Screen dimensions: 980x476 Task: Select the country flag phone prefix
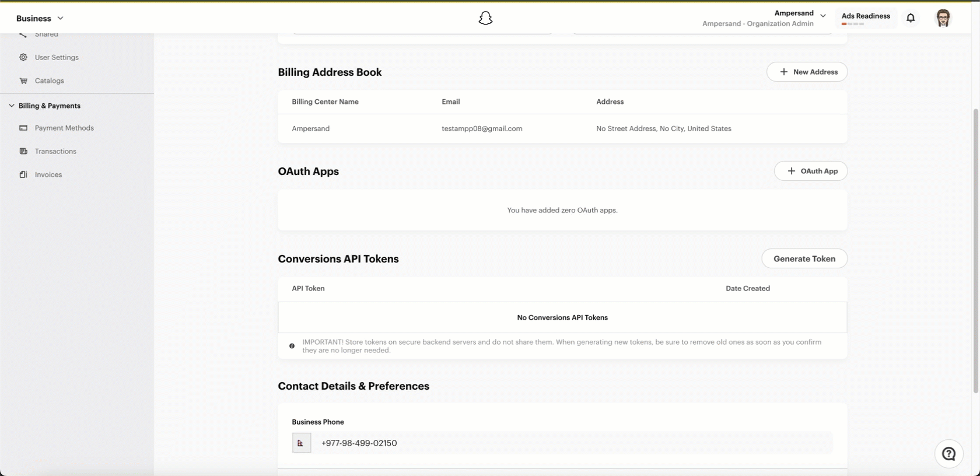pyautogui.click(x=302, y=443)
